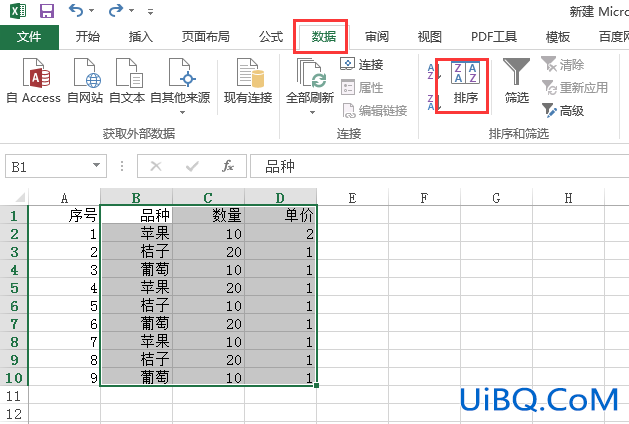Click cell 序号 in column A
The image size is (629, 424).
[64, 216]
